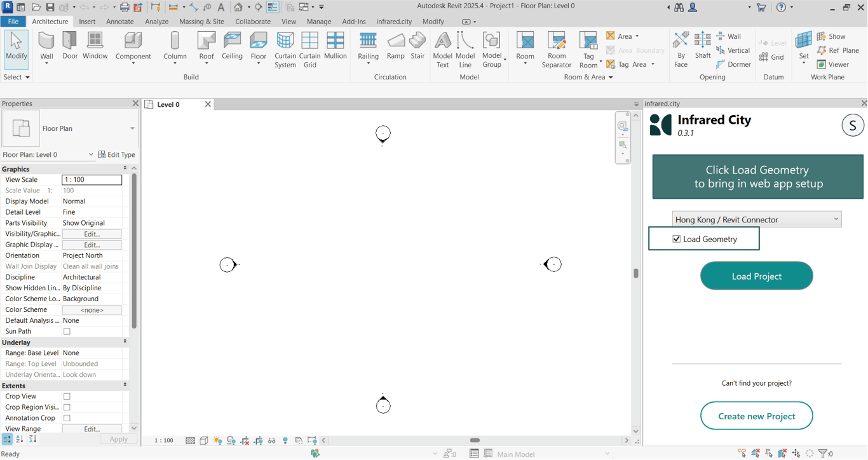Screen dimensions: 868x460
Task: Choose the Stair tool
Action: (417, 46)
